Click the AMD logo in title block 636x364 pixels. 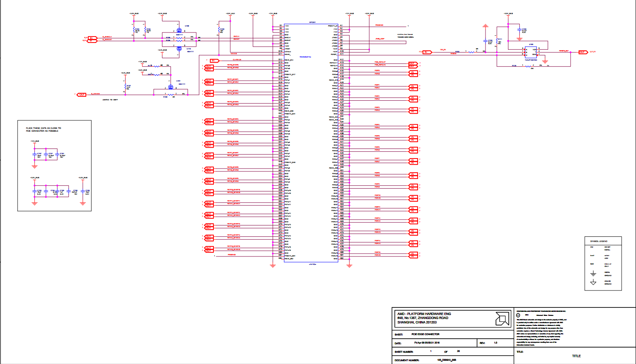pos(502,319)
